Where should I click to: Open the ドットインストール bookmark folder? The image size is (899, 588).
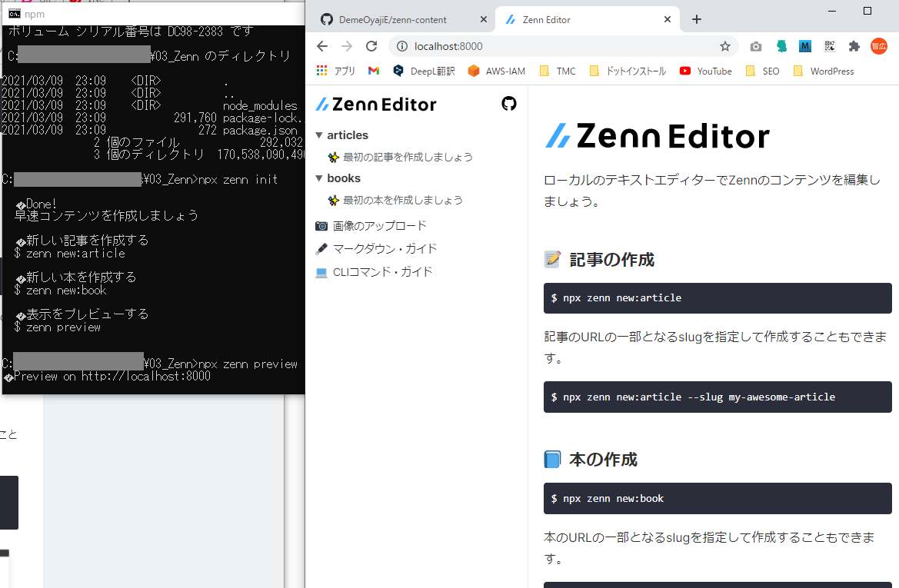coord(628,71)
